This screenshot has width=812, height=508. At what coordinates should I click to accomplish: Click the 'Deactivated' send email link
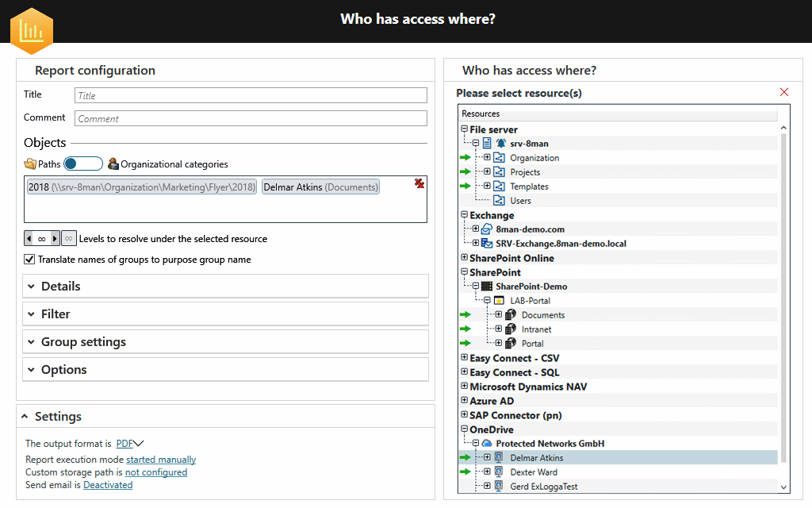tap(107, 484)
